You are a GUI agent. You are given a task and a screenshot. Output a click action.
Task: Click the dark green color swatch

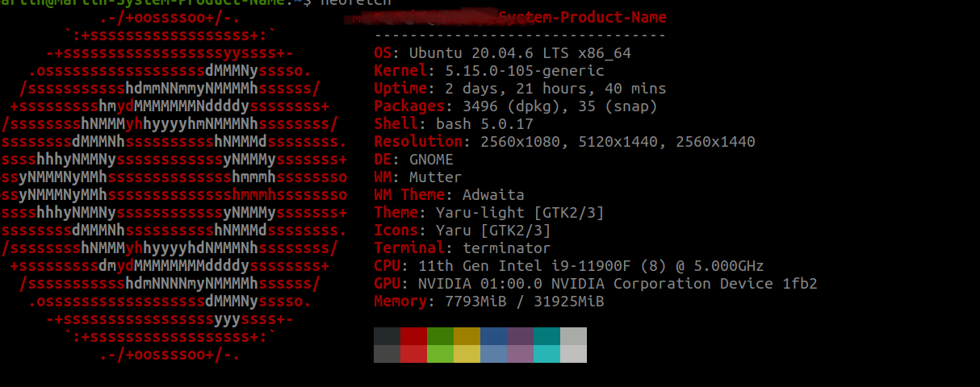coord(440,336)
